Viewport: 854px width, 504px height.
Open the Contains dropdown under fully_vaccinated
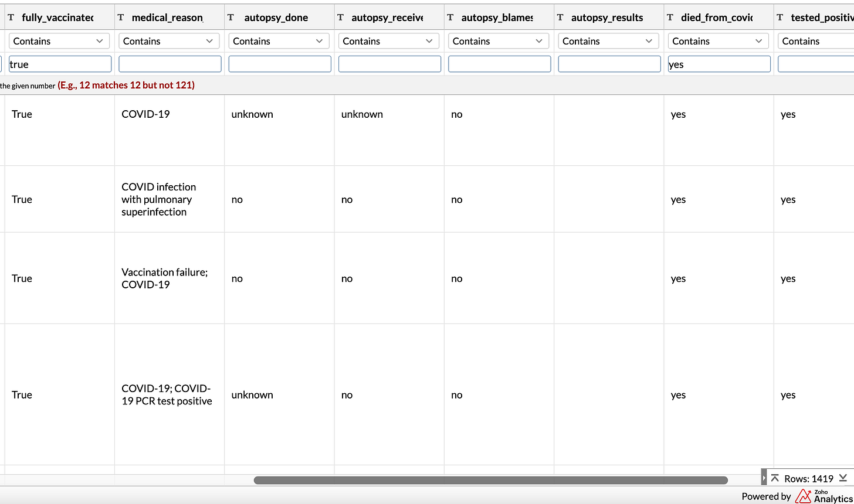coord(59,41)
